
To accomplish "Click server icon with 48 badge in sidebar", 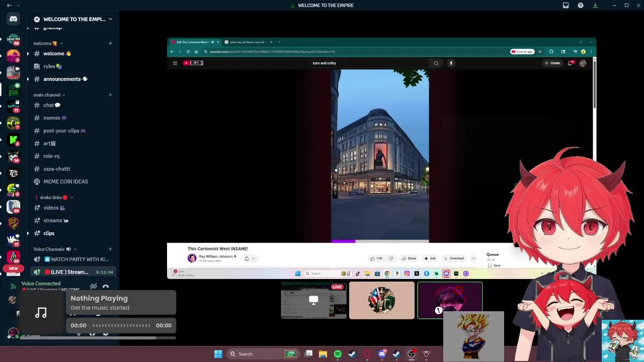I will pyautogui.click(x=14, y=40).
